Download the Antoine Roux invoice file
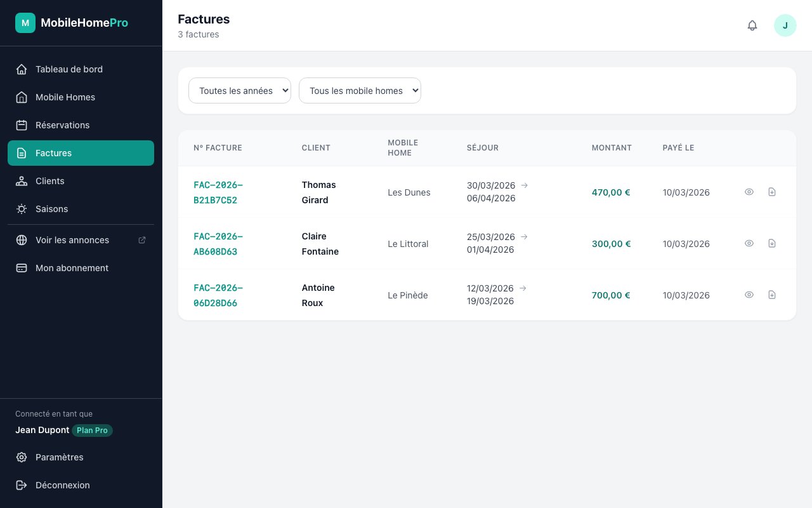Screen dimensions: 812x508 [772, 295]
